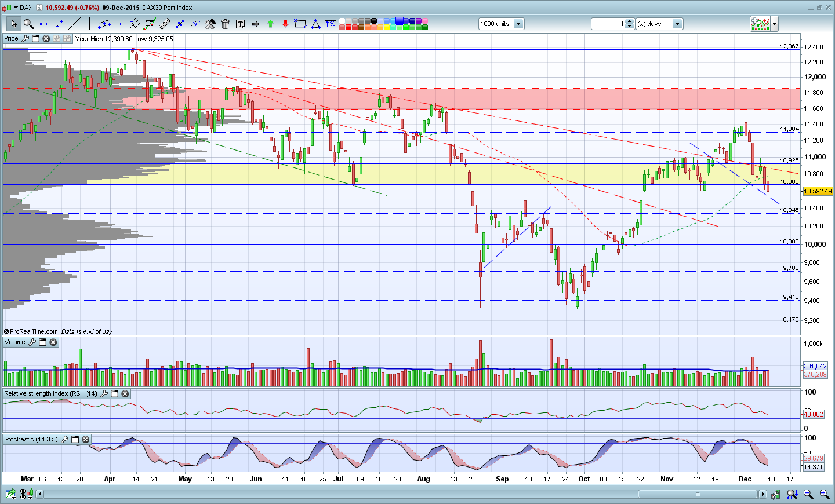Pick the line segment drawing tool
835x504 pixels.
(59, 24)
